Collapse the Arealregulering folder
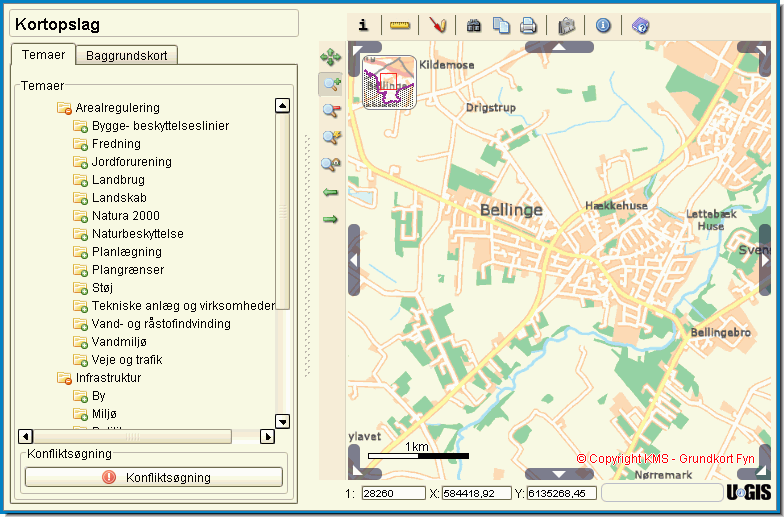784x517 pixels. click(x=64, y=108)
